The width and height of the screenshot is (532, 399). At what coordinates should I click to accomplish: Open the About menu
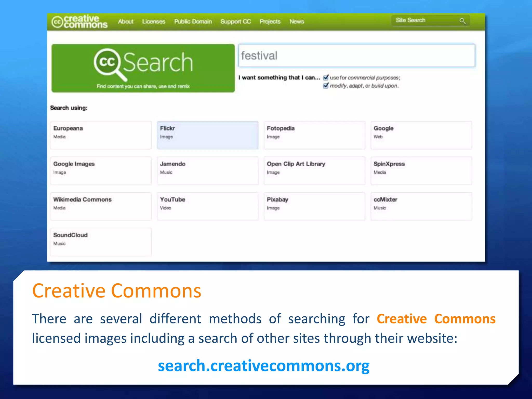pos(126,22)
